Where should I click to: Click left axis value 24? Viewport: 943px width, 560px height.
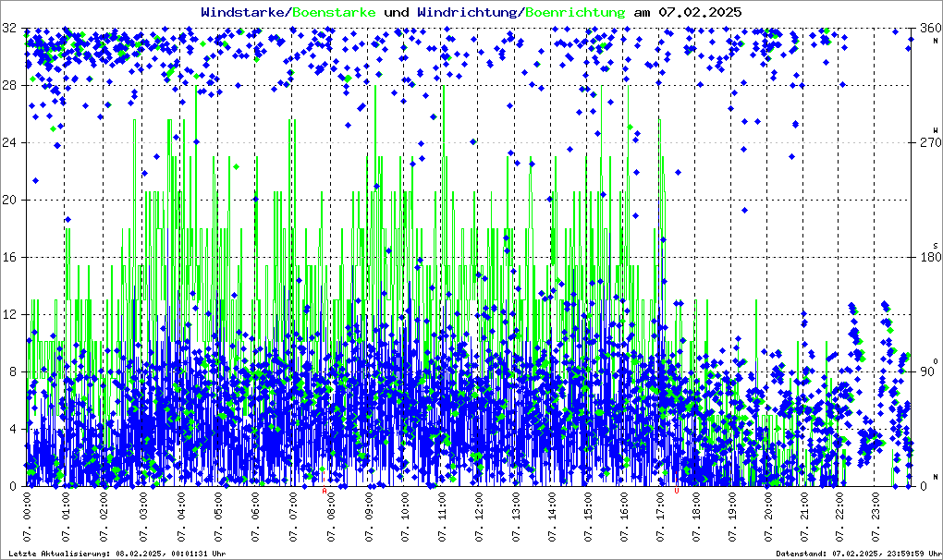pos(9,142)
